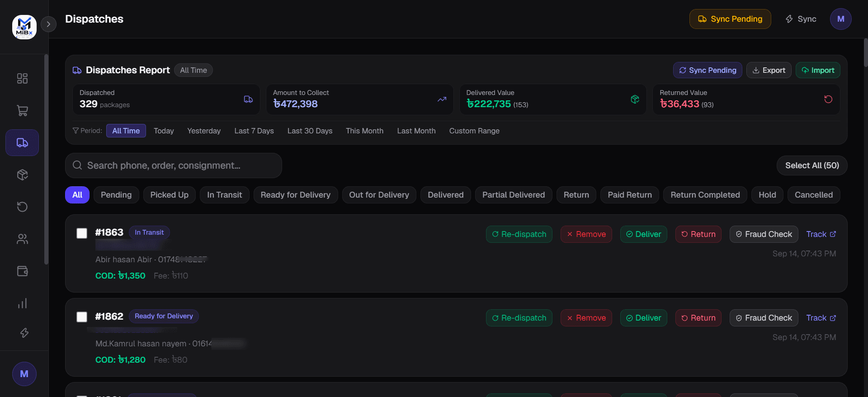The width and height of the screenshot is (868, 397).
Task: Click the Sync button in the header
Action: click(801, 19)
